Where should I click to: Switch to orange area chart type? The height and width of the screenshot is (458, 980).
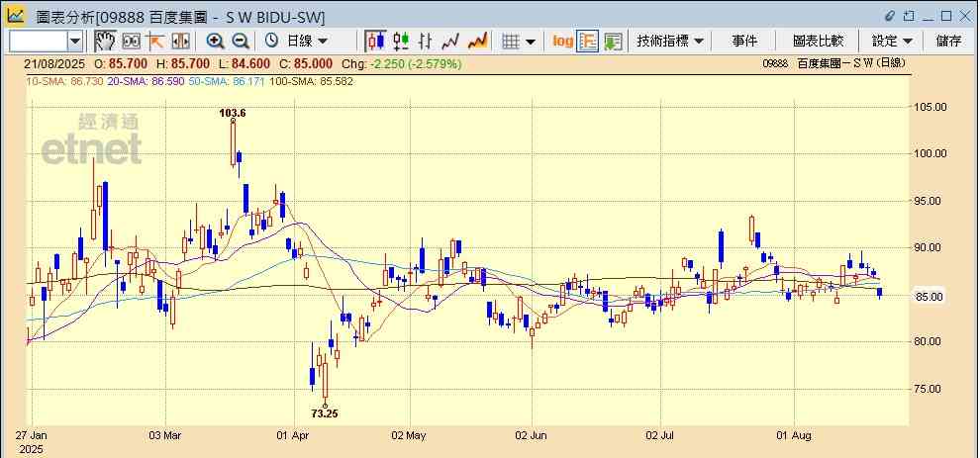(x=477, y=42)
